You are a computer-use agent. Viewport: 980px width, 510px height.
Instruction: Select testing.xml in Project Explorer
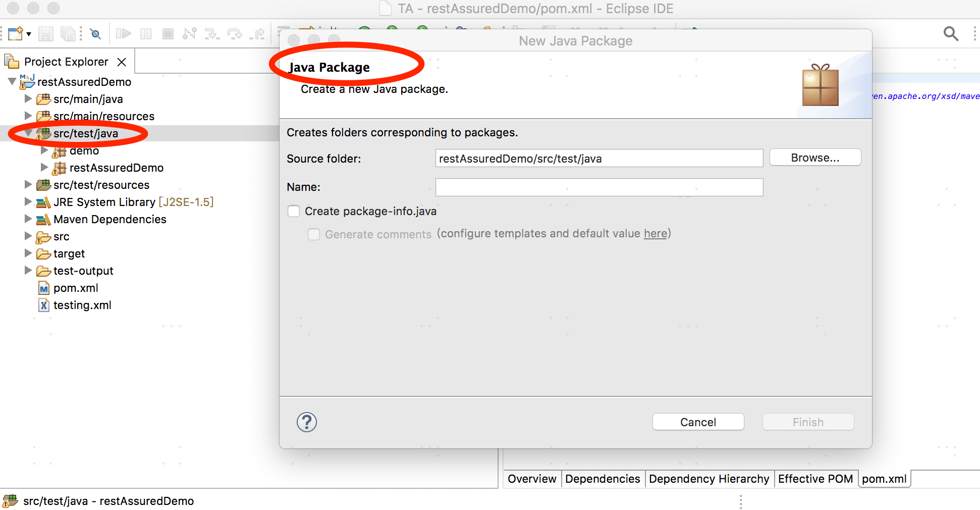pos(82,305)
